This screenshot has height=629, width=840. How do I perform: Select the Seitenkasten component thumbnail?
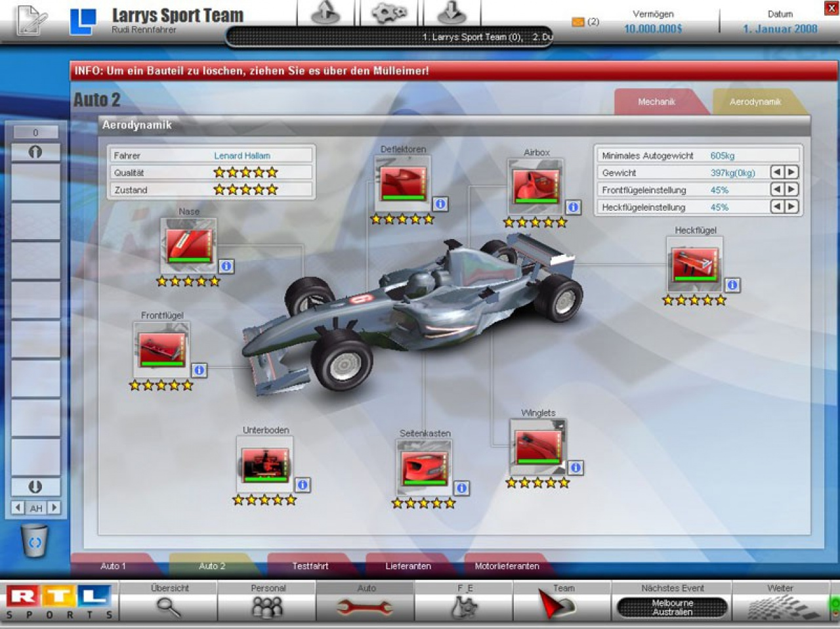(425, 467)
